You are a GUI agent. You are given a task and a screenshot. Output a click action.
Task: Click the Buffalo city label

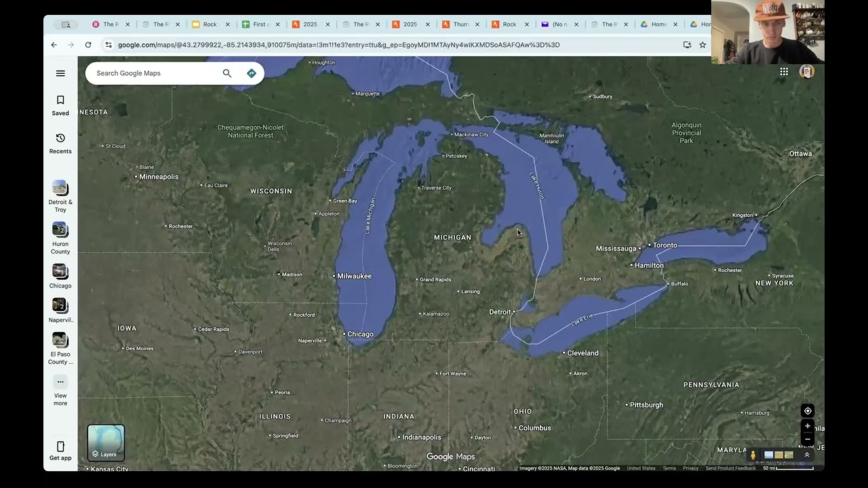(679, 284)
